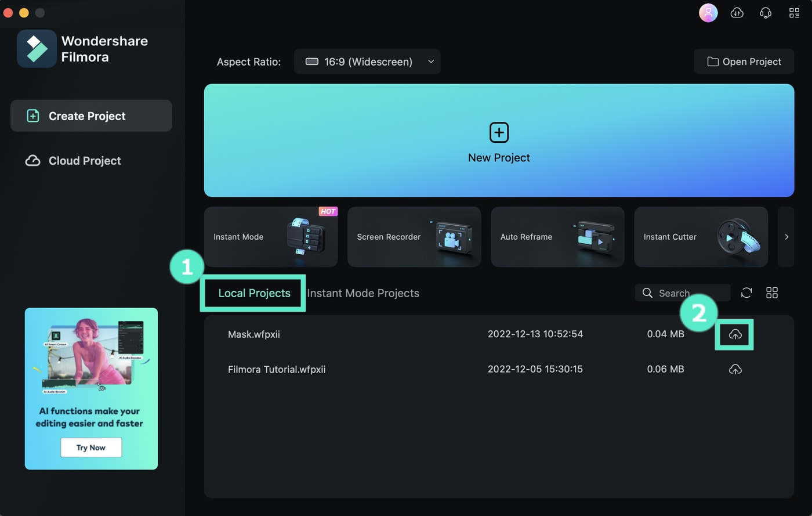The height and width of the screenshot is (516, 812).
Task: Upload Filmora Tutorial.wfpxii to cloud
Action: [x=735, y=369]
